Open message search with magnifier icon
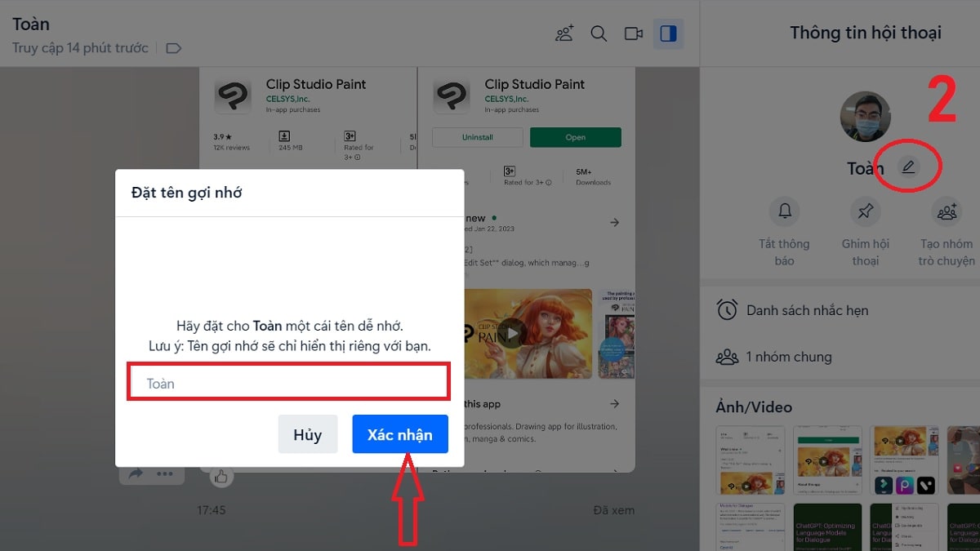 (599, 33)
